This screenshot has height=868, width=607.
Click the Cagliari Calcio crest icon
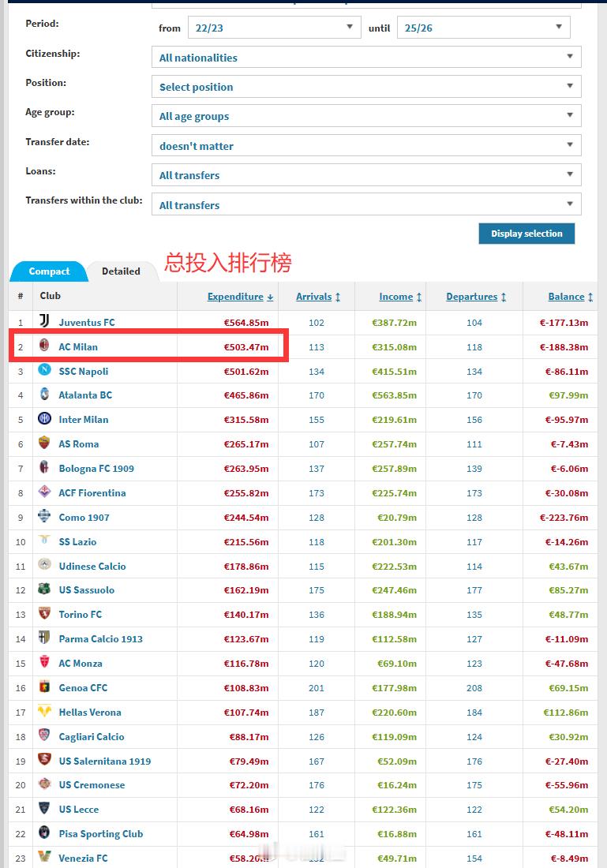click(x=44, y=735)
